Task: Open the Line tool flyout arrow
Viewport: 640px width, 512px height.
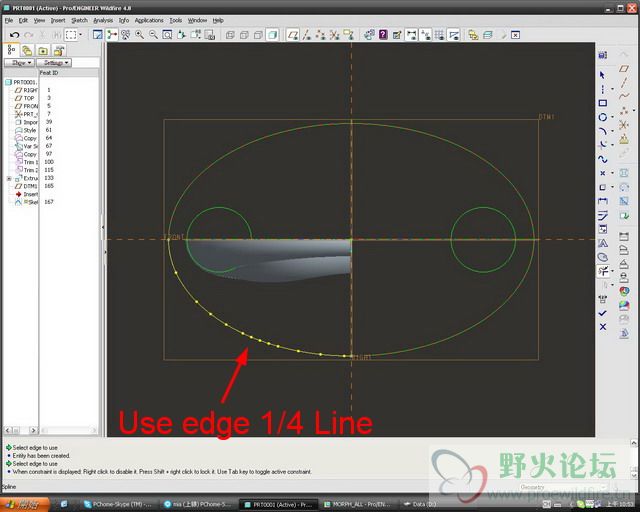Action: coord(612,89)
